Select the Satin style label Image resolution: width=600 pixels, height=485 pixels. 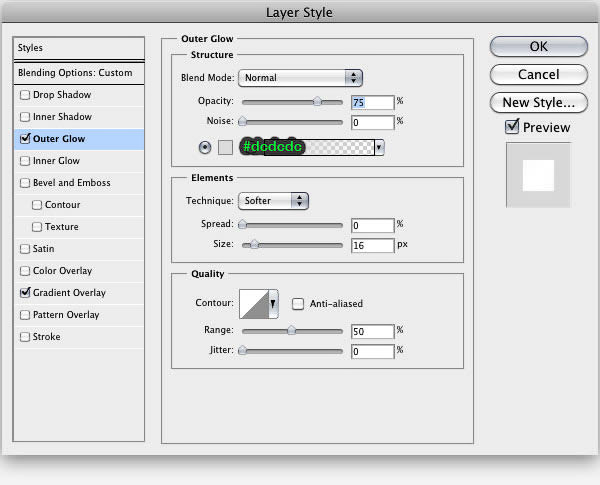pyautogui.click(x=43, y=249)
